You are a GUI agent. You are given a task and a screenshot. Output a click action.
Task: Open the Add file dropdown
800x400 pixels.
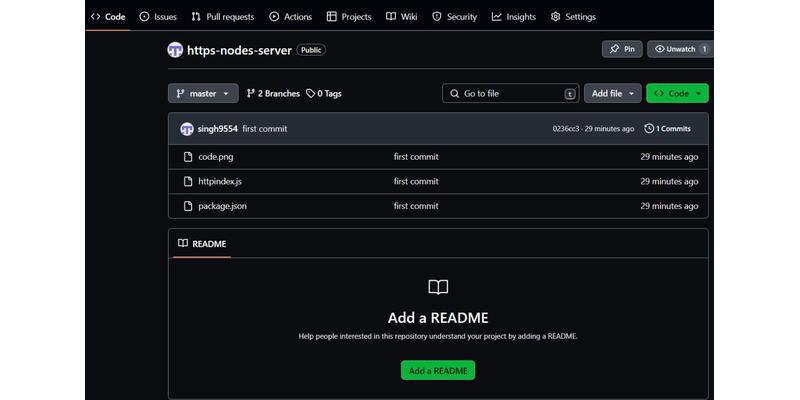[612, 94]
